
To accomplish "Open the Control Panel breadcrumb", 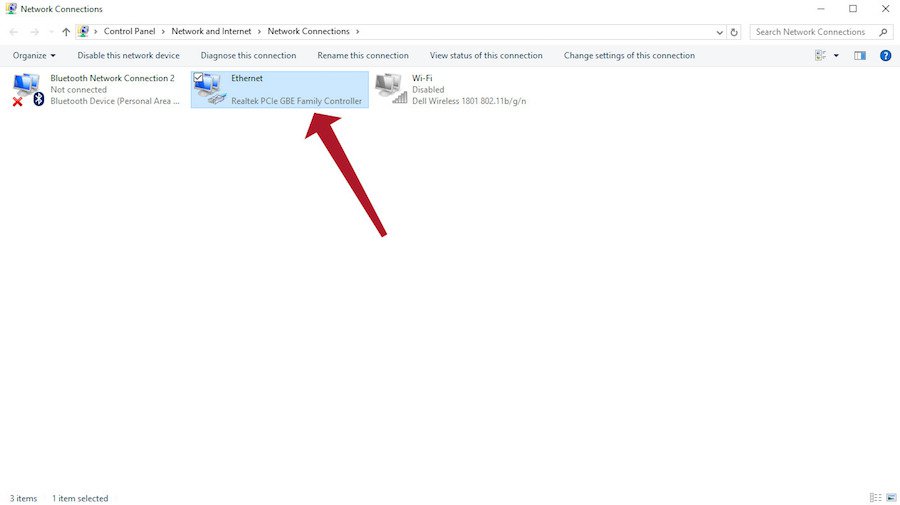I will [x=129, y=32].
